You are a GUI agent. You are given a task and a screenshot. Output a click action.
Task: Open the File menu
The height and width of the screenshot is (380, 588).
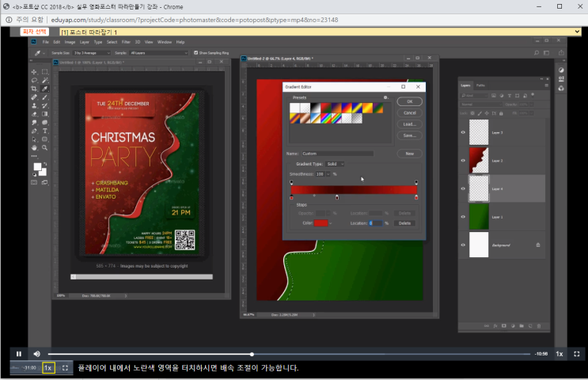[x=45, y=42]
